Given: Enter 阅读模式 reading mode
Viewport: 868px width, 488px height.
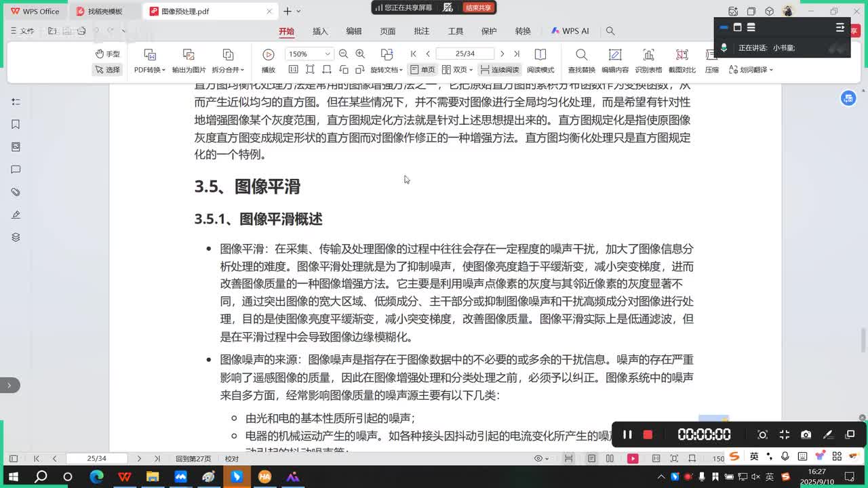Looking at the screenshot, I should coord(540,62).
